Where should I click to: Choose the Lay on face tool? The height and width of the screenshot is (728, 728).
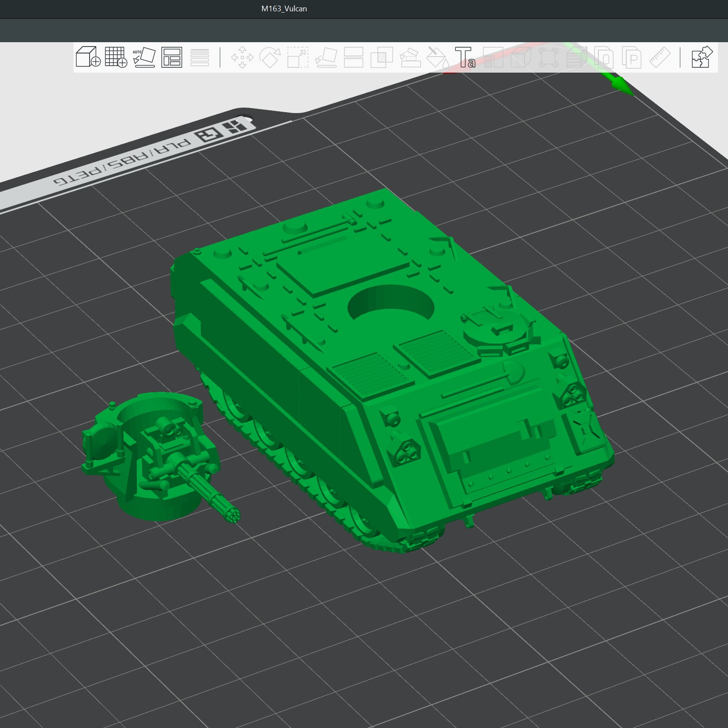(326, 57)
